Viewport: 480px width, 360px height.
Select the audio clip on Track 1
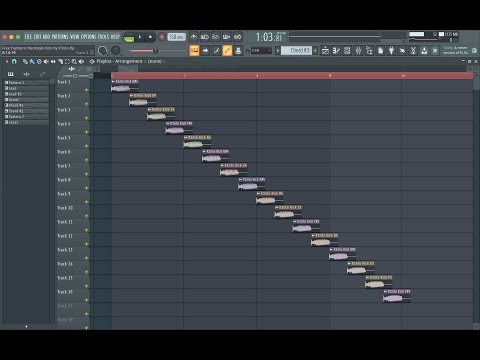pyautogui.click(x=125, y=86)
